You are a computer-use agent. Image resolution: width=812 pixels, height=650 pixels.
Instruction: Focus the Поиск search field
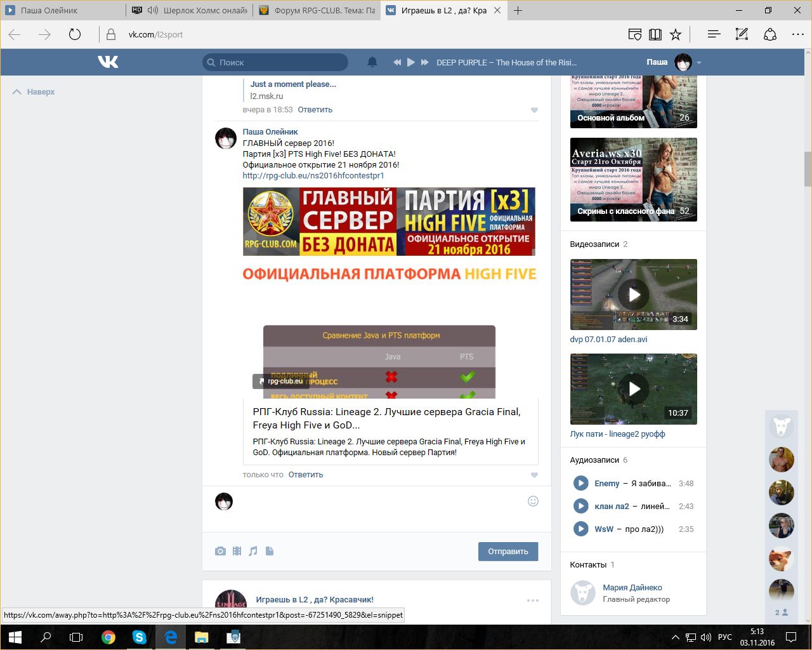(275, 62)
